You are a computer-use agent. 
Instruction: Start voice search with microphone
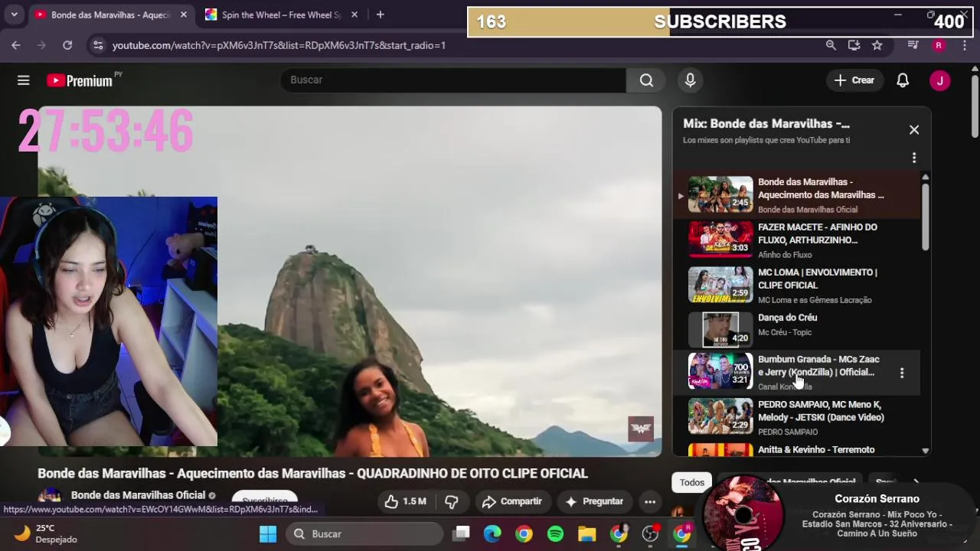pyautogui.click(x=690, y=80)
